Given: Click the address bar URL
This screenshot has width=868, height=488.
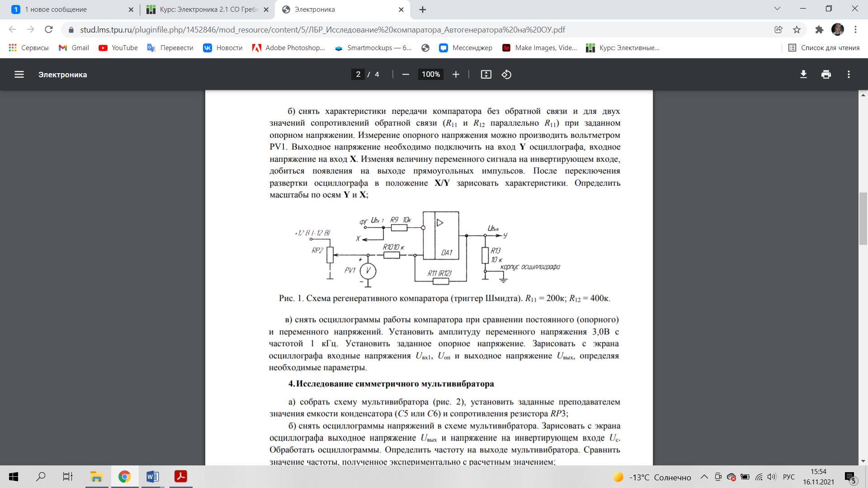Looking at the screenshot, I should point(322,30).
